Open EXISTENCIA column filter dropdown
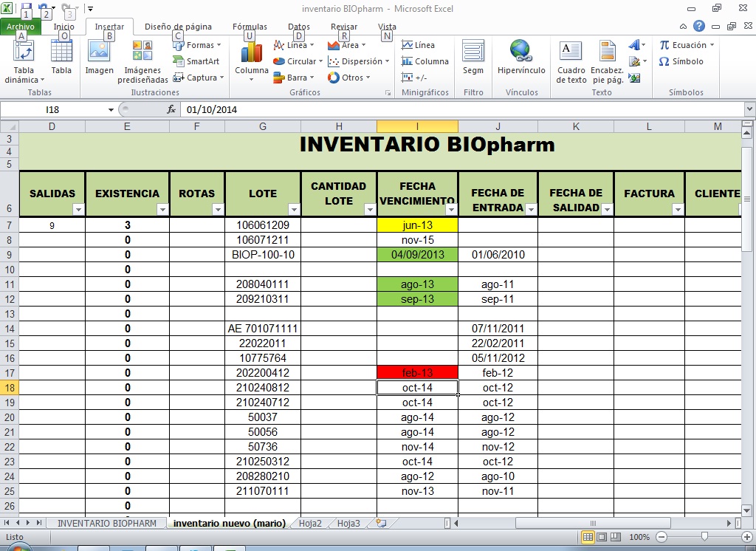The width and height of the screenshot is (756, 551). (162, 210)
